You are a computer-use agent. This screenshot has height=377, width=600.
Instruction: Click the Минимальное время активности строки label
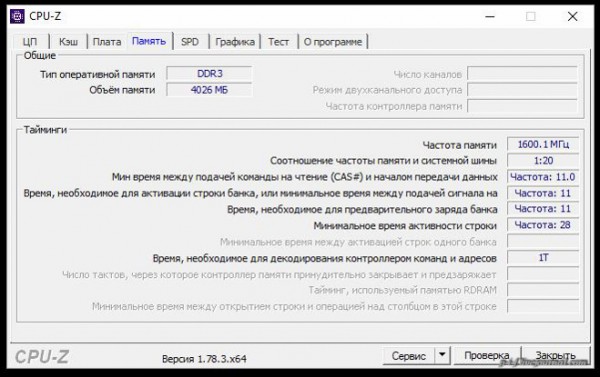pyautogui.click(x=405, y=226)
